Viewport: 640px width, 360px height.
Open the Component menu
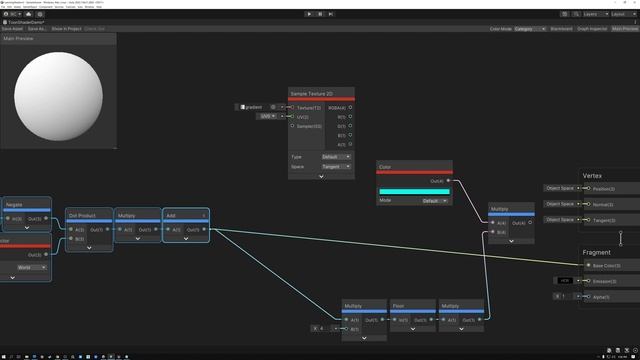[46, 7]
